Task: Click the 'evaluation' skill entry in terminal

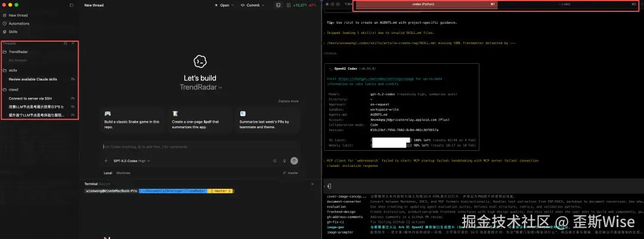Action: pyautogui.click(x=336, y=207)
